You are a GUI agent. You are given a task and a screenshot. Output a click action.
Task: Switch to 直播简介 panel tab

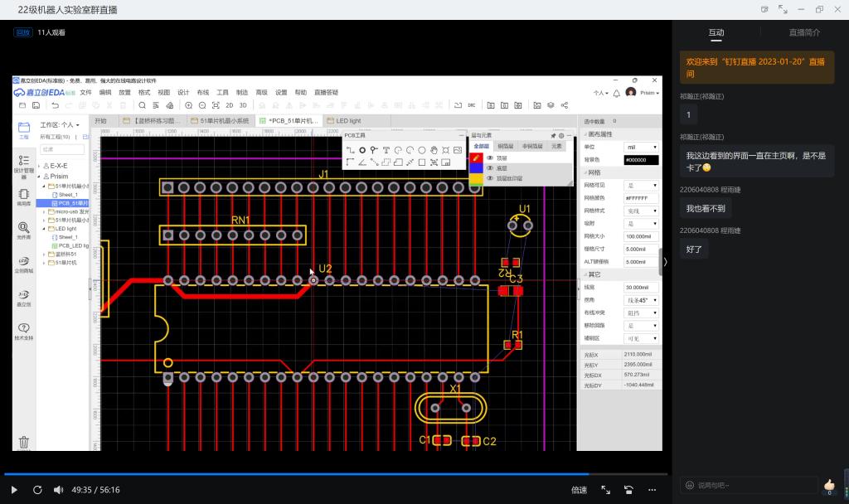tap(803, 32)
